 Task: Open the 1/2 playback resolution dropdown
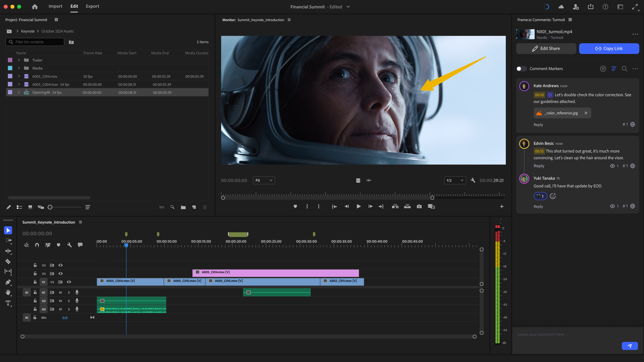click(455, 180)
